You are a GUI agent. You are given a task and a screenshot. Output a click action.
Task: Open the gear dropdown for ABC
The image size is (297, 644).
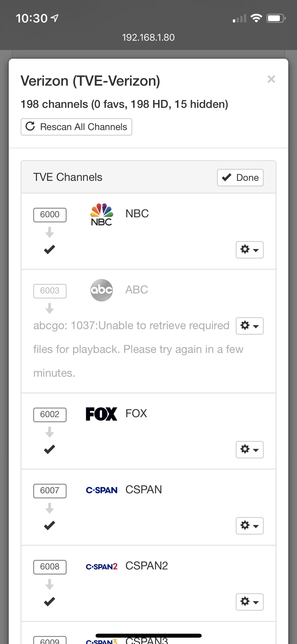(x=249, y=326)
